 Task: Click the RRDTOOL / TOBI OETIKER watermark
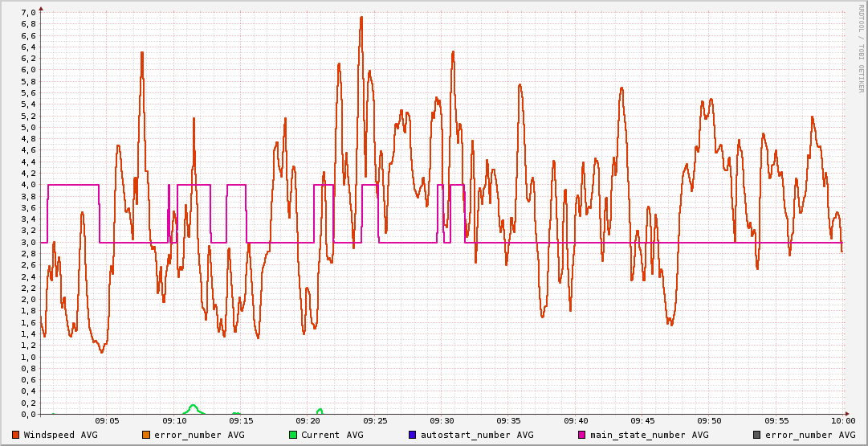pyautogui.click(x=861, y=47)
